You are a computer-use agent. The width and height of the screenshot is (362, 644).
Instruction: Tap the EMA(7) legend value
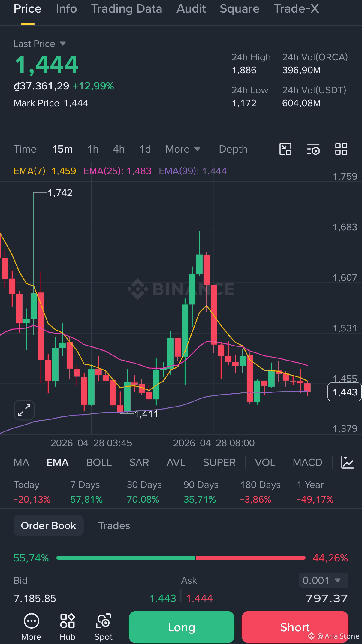tap(45, 171)
